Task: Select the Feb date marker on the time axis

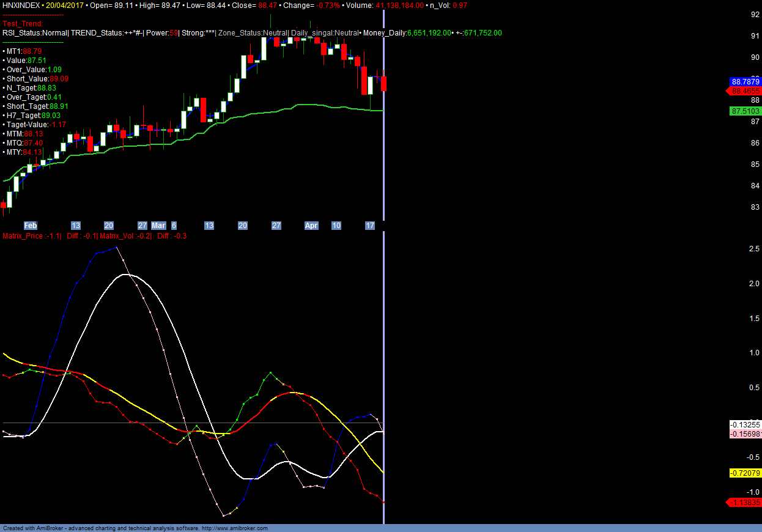Action: 31,226
